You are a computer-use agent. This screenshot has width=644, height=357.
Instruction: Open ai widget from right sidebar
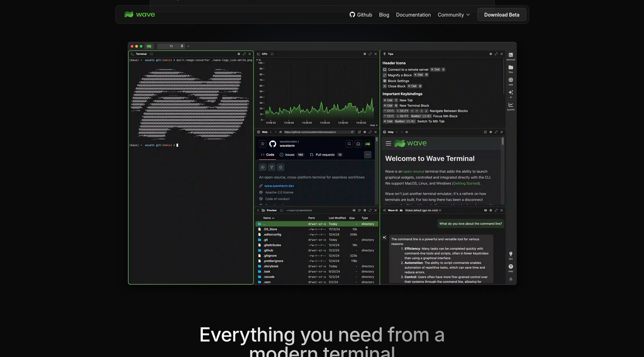pyautogui.click(x=511, y=93)
